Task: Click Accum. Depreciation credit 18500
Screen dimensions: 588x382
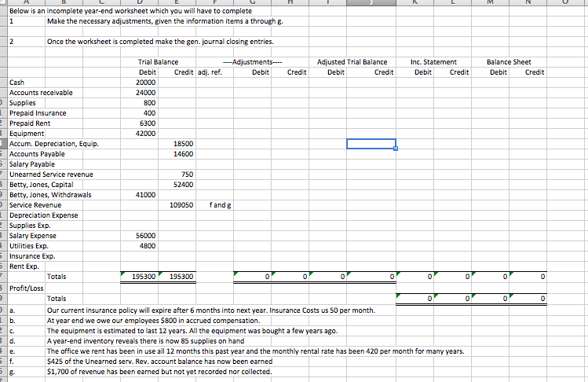Action: 183,144
